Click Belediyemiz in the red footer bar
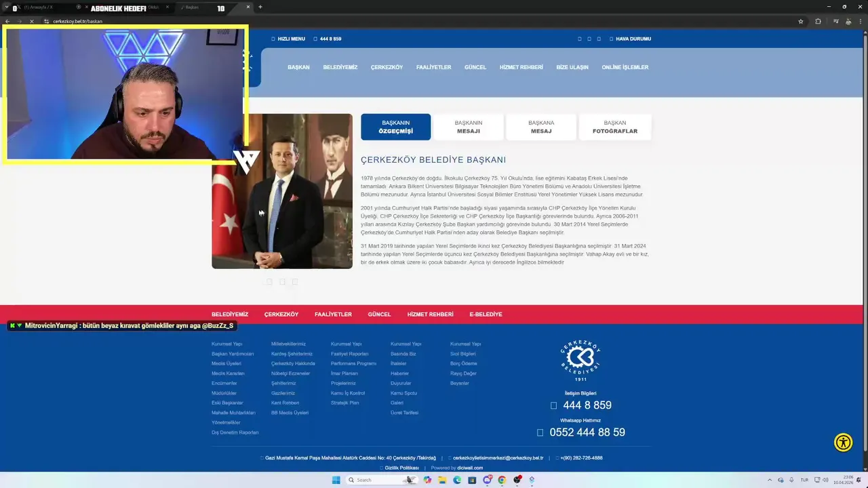This screenshot has height=488, width=868. tap(230, 314)
